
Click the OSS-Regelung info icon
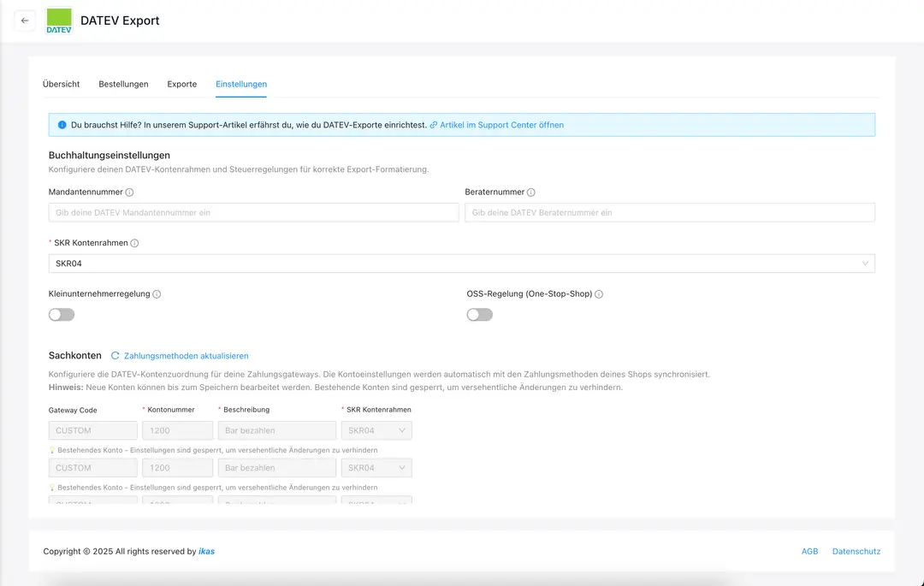tap(599, 294)
